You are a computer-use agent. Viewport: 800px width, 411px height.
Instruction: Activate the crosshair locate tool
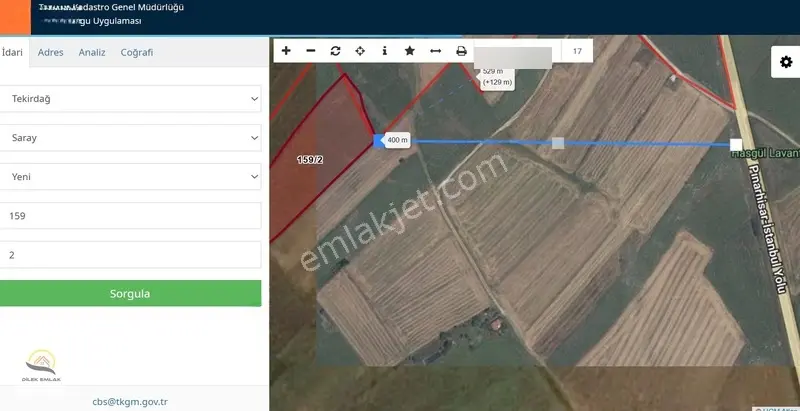360,50
